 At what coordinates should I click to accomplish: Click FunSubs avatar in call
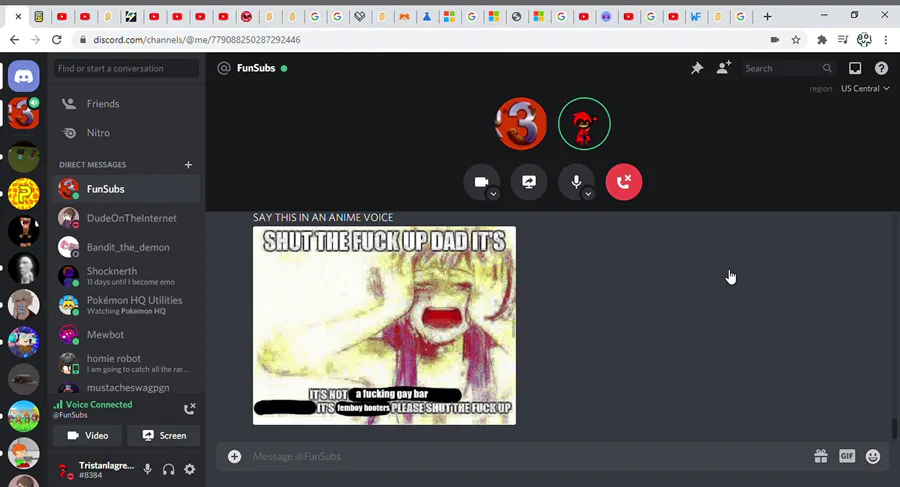tap(521, 123)
